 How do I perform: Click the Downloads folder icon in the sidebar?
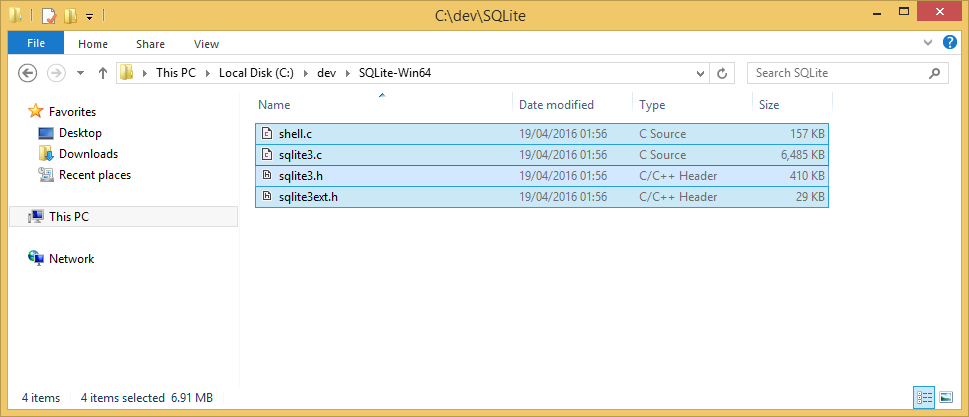point(46,154)
